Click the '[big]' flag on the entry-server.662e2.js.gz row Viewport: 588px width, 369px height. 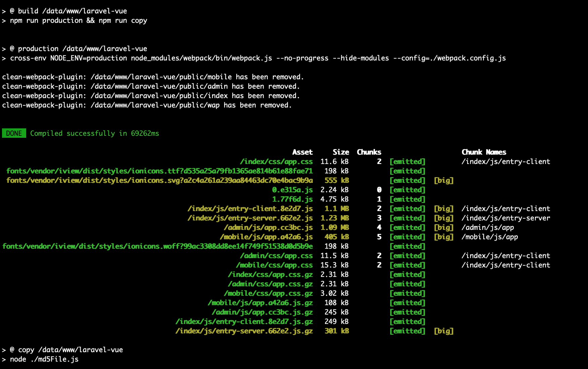click(x=444, y=331)
